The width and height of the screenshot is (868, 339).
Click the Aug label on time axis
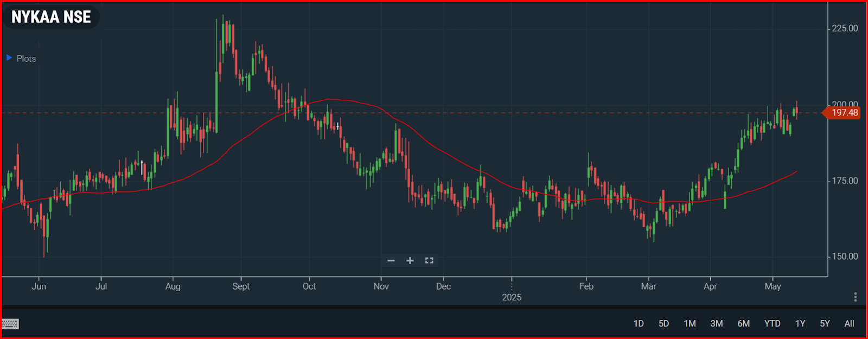173,286
